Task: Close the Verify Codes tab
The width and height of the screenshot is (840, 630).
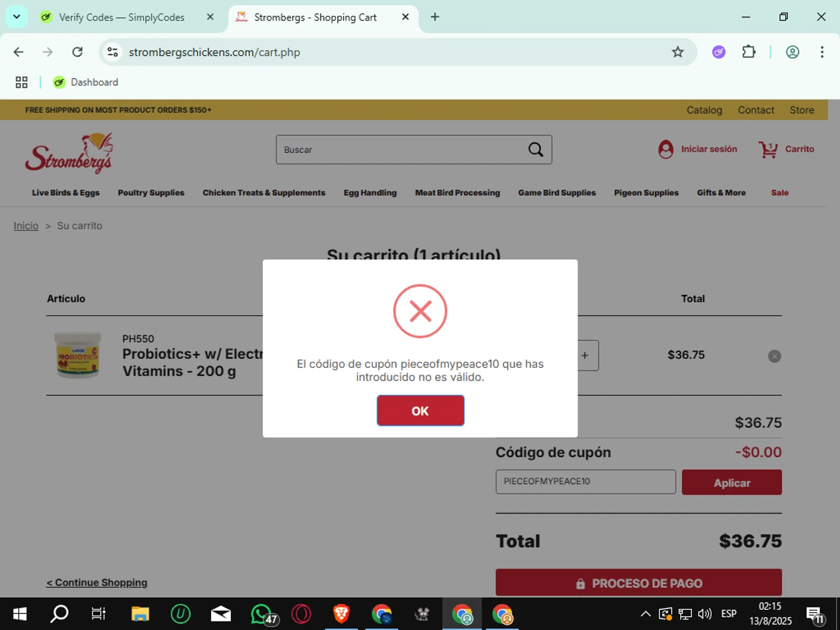Action: [210, 17]
